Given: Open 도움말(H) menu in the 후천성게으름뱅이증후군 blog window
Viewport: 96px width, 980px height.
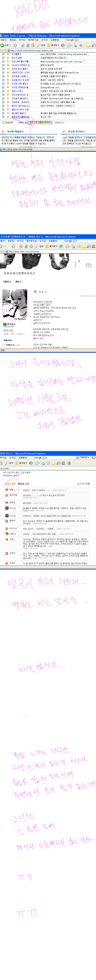Looking at the screenshot, I should [x=53, y=240].
